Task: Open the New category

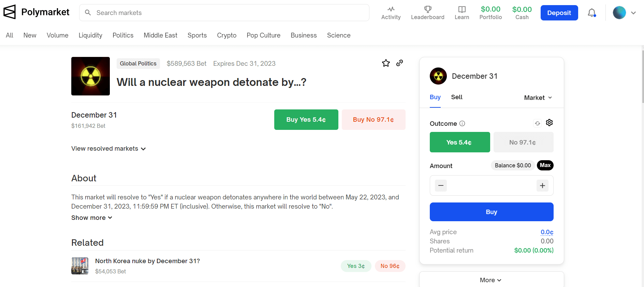Action: [x=30, y=35]
